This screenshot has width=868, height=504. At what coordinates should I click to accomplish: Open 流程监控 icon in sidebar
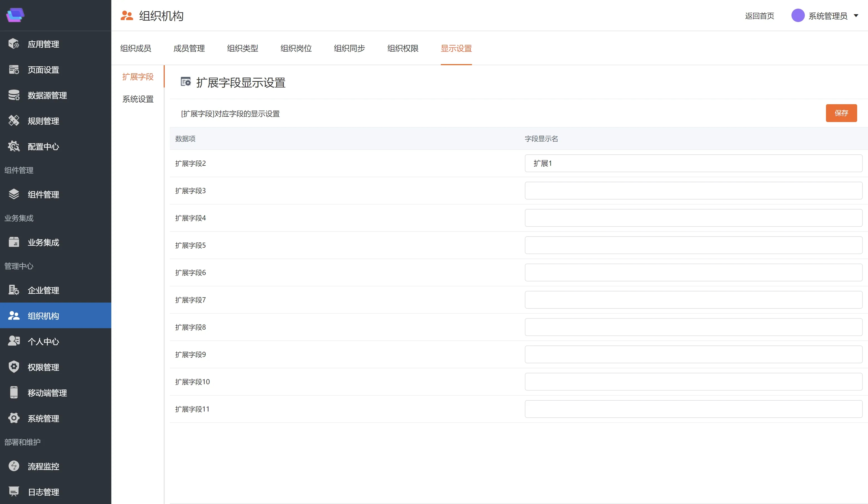pyautogui.click(x=14, y=466)
